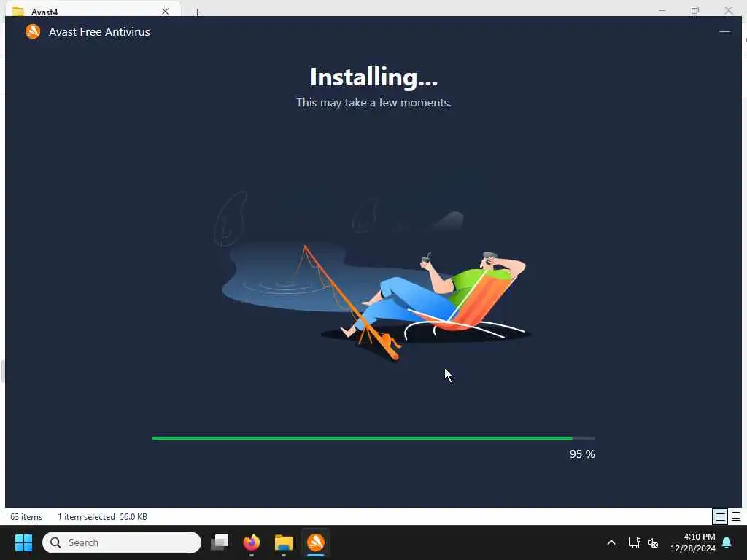
Task: Click the '63 items' status text
Action: click(26, 517)
